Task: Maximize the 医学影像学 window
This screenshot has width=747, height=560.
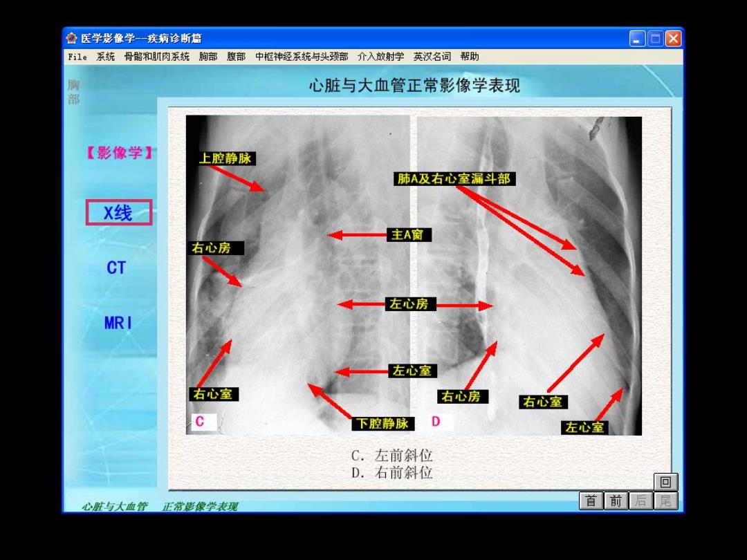Action: coord(655,39)
